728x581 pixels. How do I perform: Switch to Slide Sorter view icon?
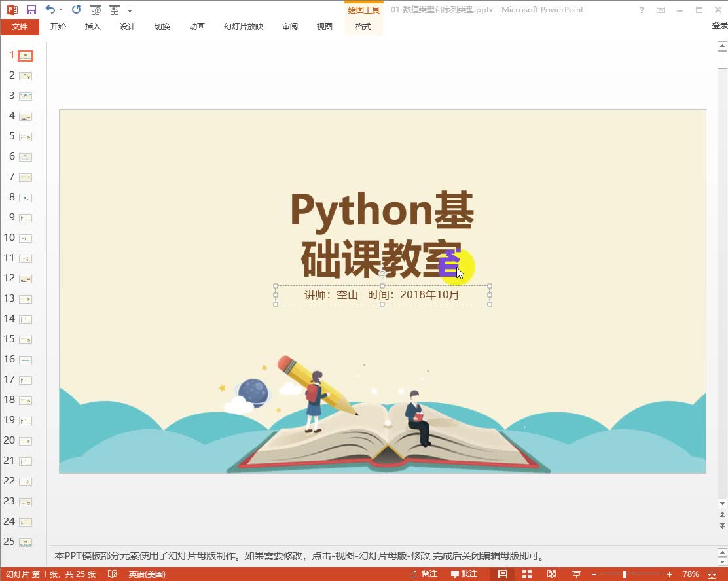(527, 574)
